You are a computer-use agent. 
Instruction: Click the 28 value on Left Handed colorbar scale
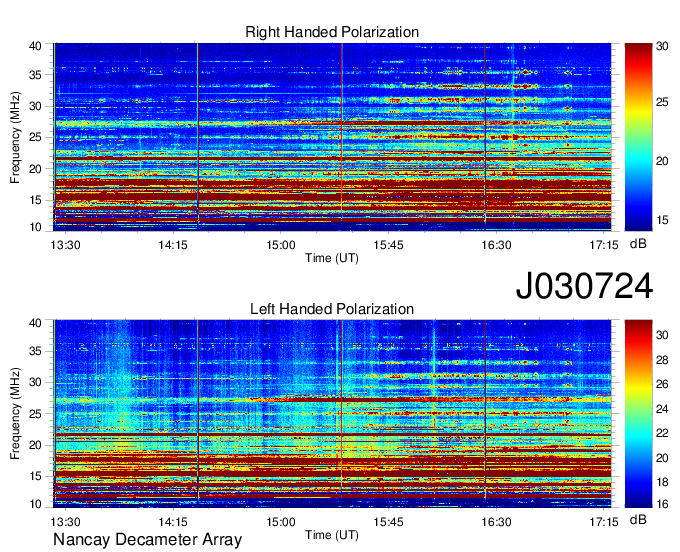662,359
